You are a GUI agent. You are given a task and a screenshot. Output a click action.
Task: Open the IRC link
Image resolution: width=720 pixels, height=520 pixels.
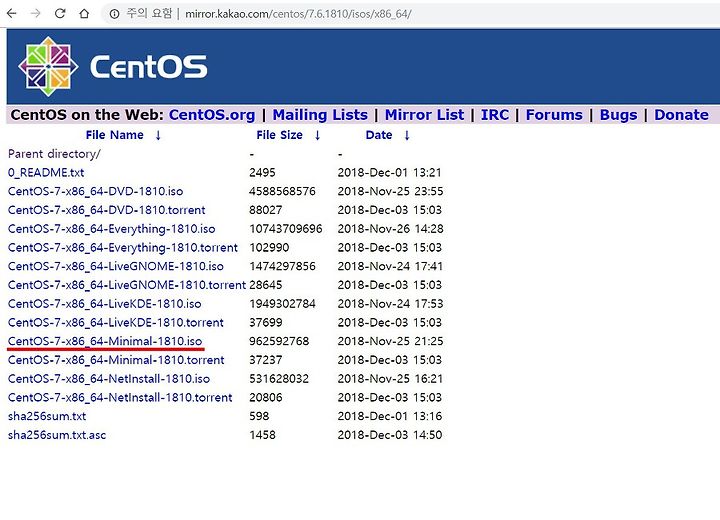pyautogui.click(x=495, y=115)
